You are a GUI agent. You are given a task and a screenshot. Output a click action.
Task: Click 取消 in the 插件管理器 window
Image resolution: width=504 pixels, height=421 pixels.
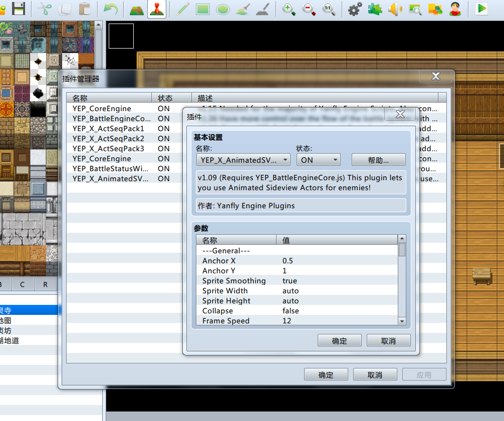(375, 374)
